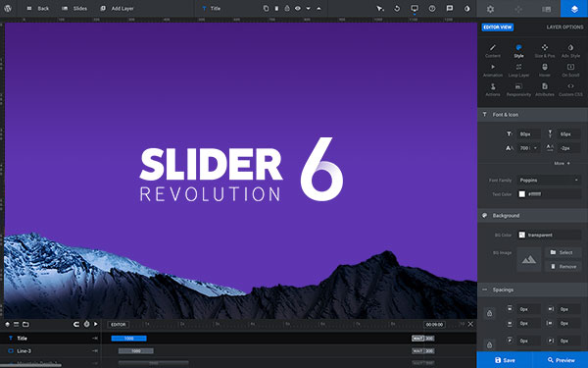Viewport: 588px width, 368px height.
Task: Click the Preview button
Action: pos(561,360)
